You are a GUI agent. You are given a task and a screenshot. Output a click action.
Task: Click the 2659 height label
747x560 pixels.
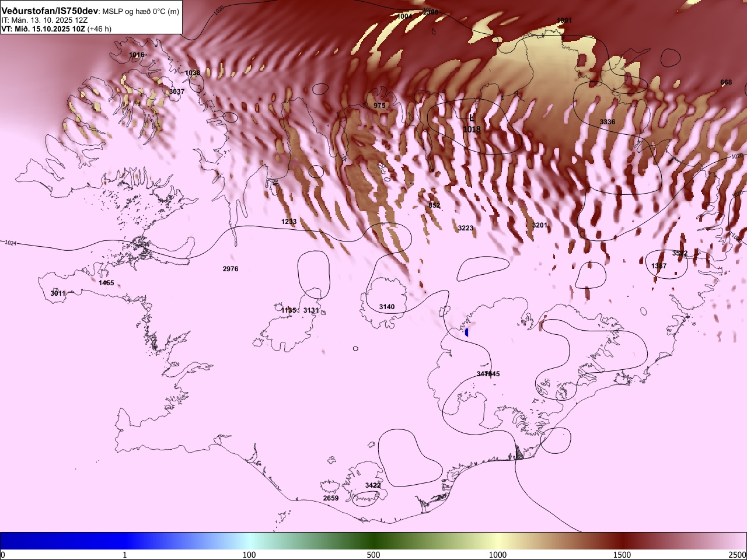pyautogui.click(x=331, y=498)
